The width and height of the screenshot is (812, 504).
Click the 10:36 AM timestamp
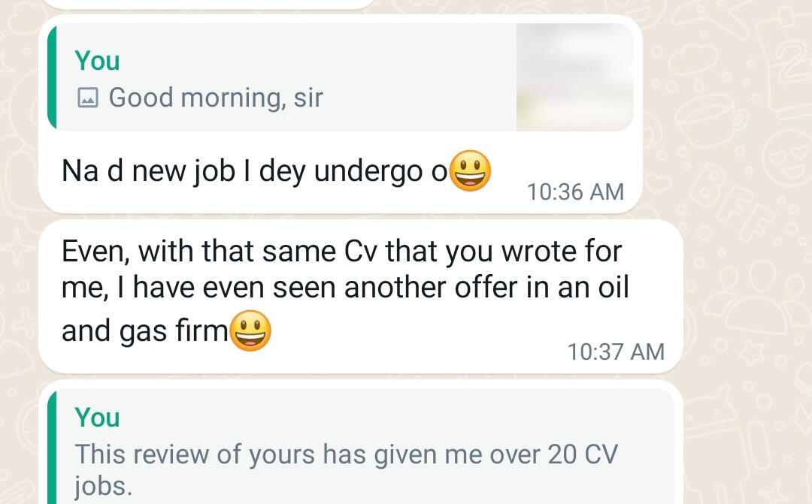[x=575, y=192]
